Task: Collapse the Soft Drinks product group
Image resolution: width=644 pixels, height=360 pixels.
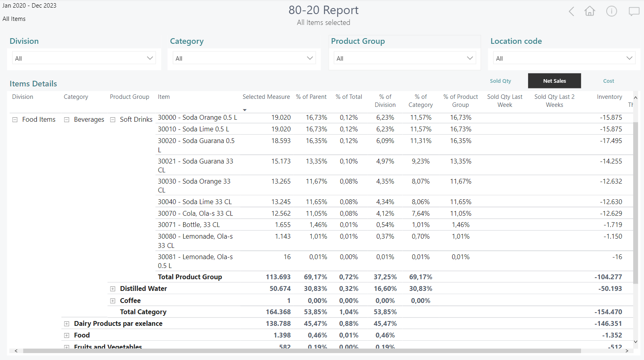Action: pyautogui.click(x=113, y=120)
